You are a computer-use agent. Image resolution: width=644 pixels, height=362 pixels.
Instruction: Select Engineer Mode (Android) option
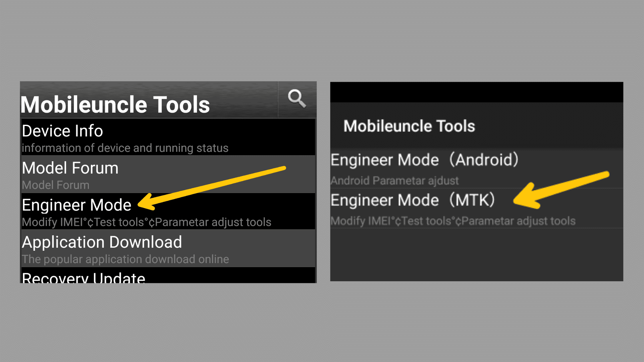click(x=424, y=160)
